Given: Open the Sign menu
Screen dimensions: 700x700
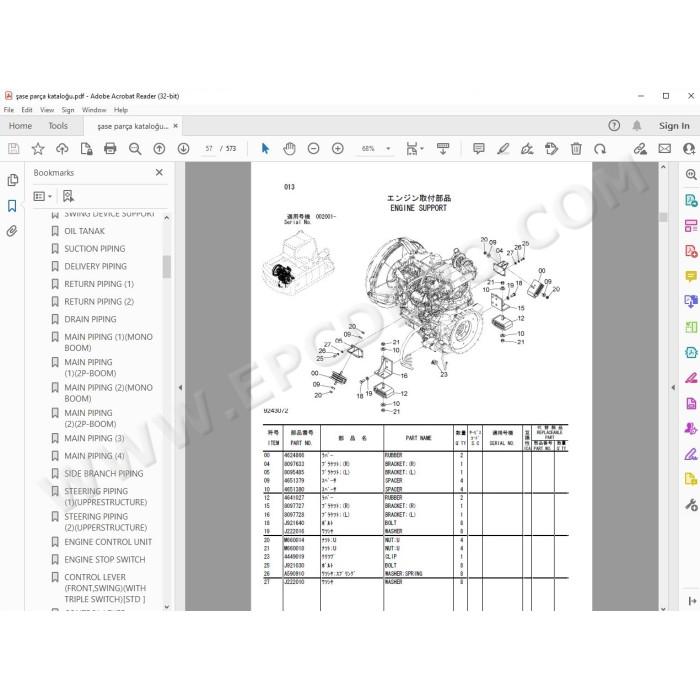Looking at the screenshot, I should pyautogui.click(x=68, y=110).
